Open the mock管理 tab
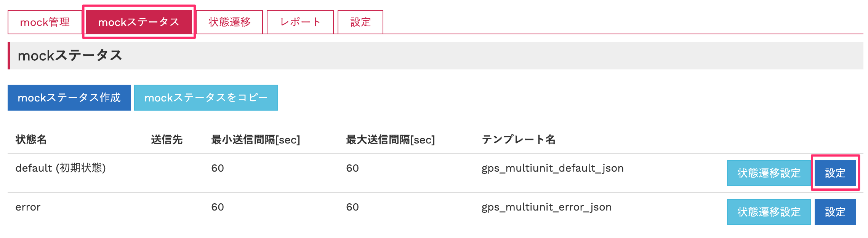The image size is (868, 238). (x=45, y=22)
